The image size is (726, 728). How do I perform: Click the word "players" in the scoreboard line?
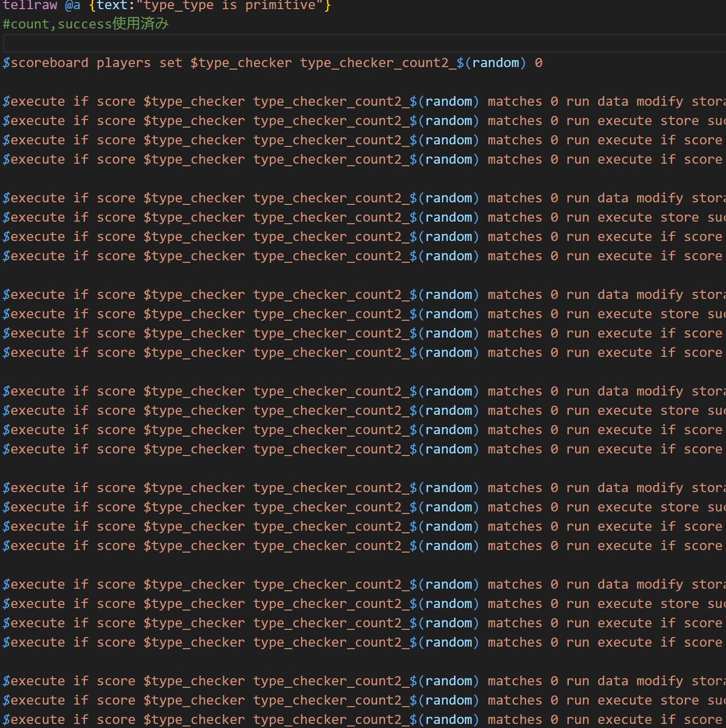click(124, 62)
